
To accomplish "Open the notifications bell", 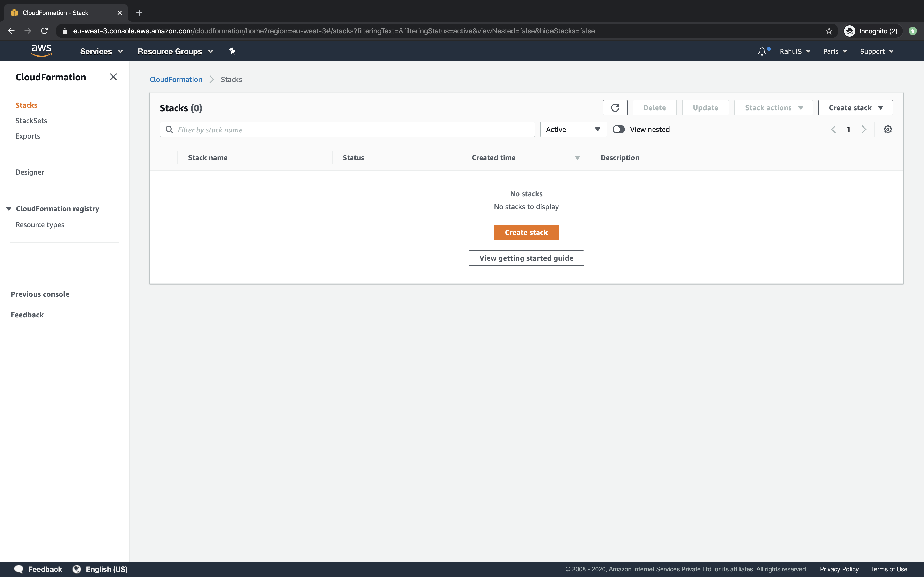I will coord(761,51).
